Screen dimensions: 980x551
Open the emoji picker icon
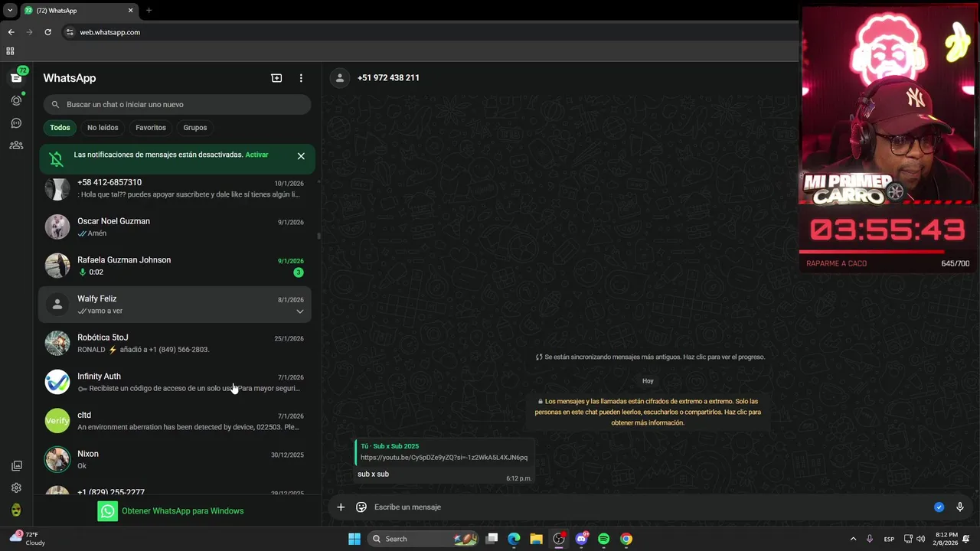(361, 507)
